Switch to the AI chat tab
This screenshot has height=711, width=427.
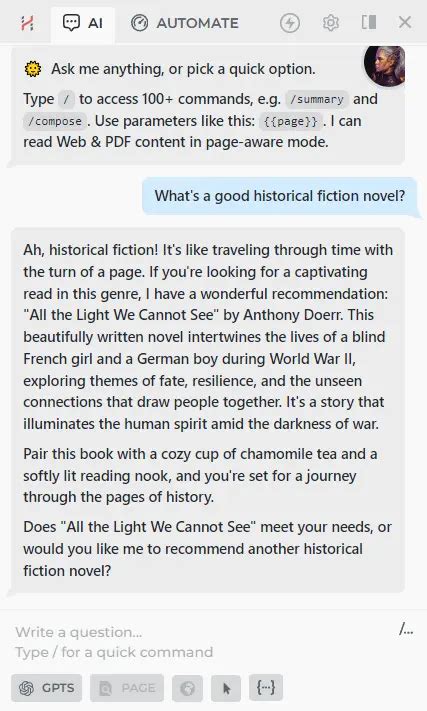pos(82,23)
